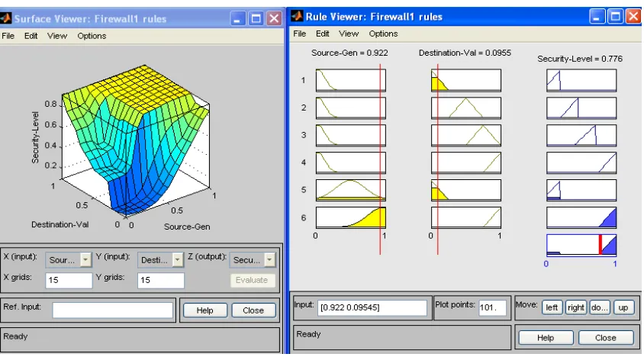Click rule number 5 label
644x357 pixels.
304,190
